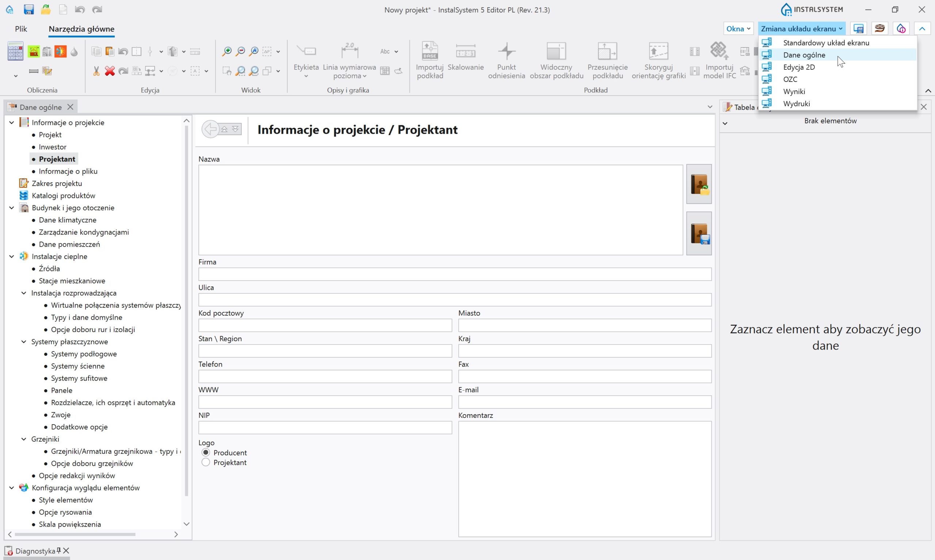The height and width of the screenshot is (560, 935).
Task: Click the InstalSystem home icon top-left
Action: click(x=9, y=9)
